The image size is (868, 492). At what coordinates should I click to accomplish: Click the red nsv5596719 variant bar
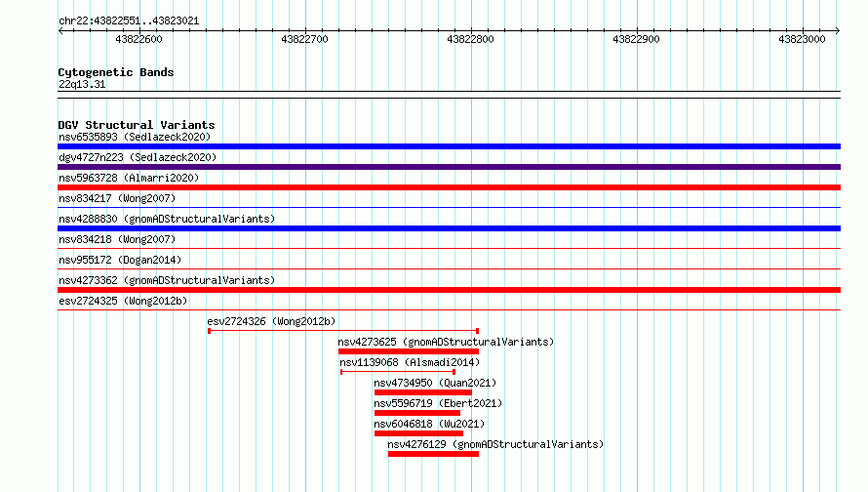pyautogui.click(x=417, y=413)
